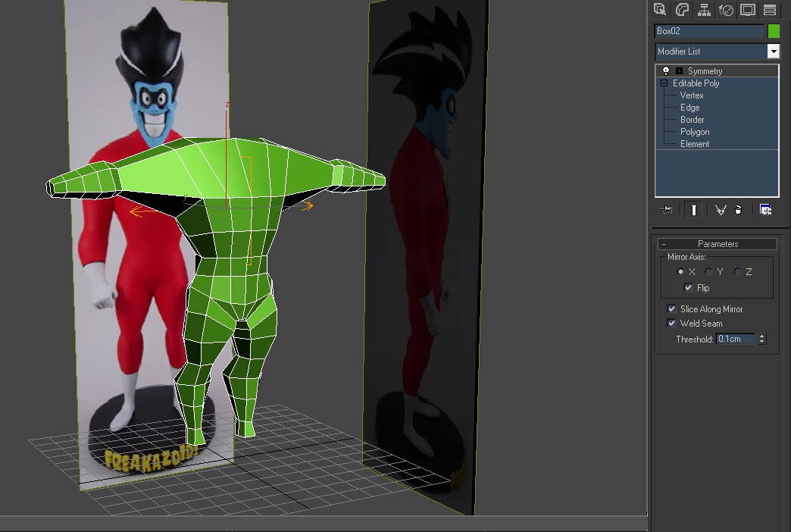Select Polygon sub-object level
791x532 pixels.
tap(695, 132)
